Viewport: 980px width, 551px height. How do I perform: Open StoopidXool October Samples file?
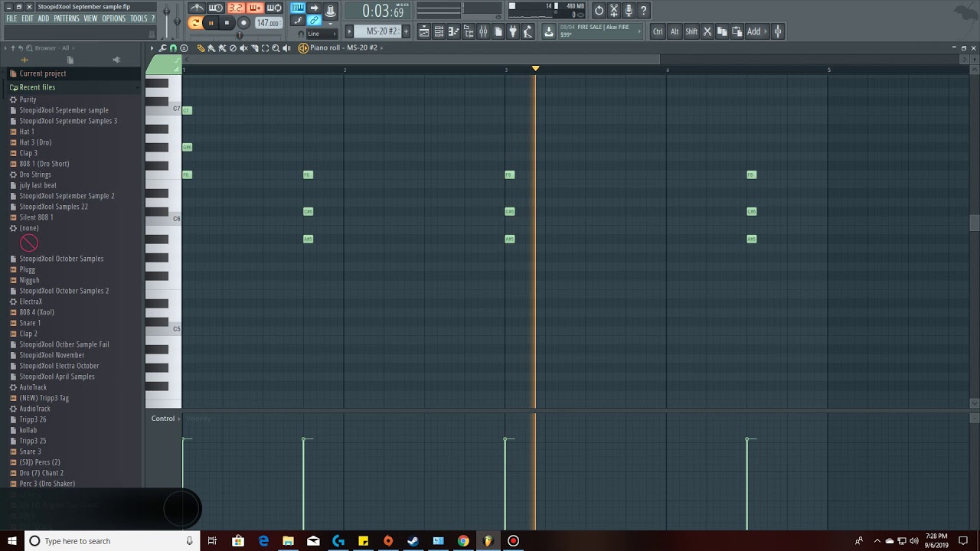tap(61, 259)
